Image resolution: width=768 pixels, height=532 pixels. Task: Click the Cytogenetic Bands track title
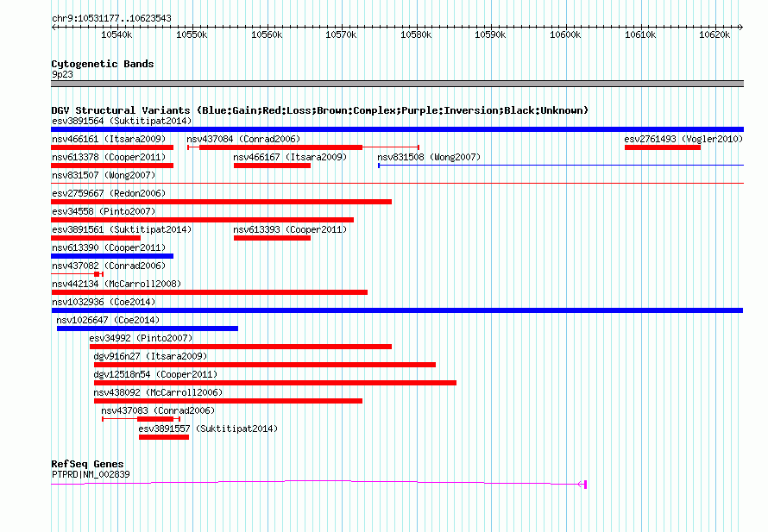[103, 64]
